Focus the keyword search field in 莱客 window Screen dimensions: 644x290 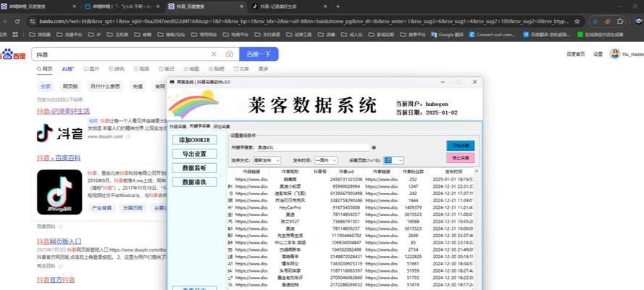[x=313, y=147]
